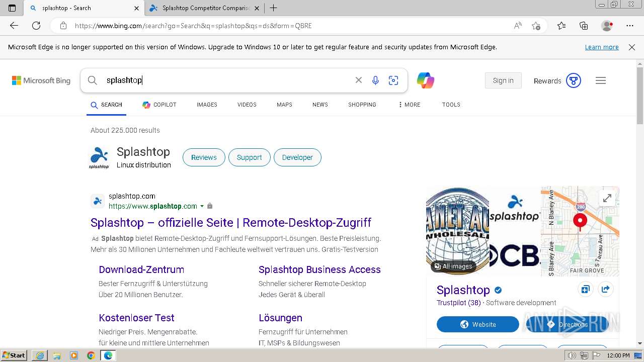This screenshot has height=362, width=644.
Task: Open the browser profile avatar
Action: (607, 26)
